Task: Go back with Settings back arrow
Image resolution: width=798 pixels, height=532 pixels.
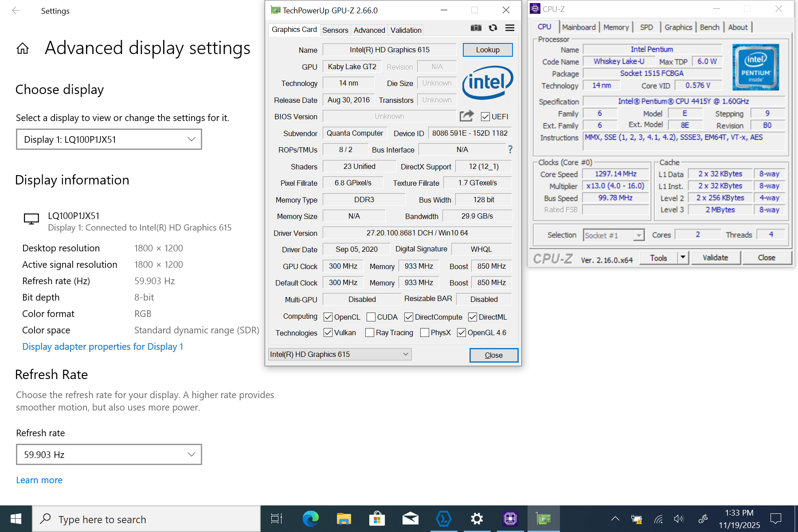Action: [x=16, y=11]
